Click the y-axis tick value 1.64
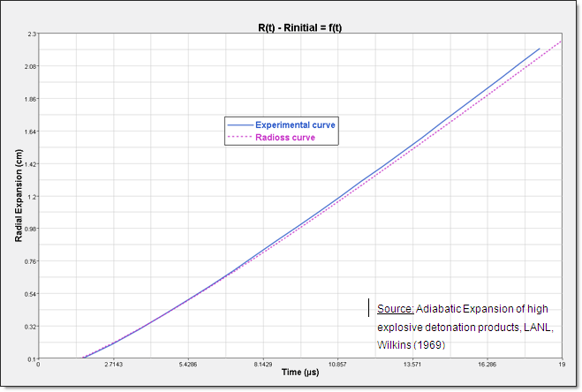This screenshot has width=582, height=392. [x=31, y=132]
